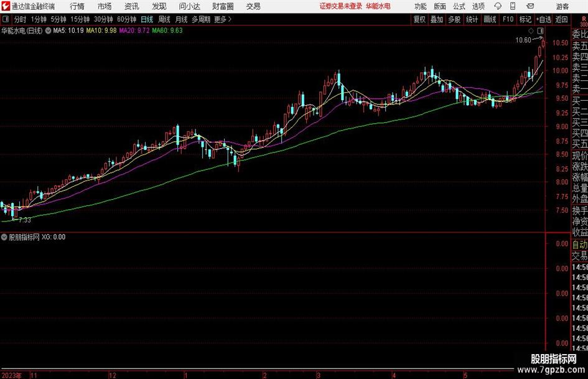Click the 10.60 high price label
588x379 pixels.
pos(523,40)
